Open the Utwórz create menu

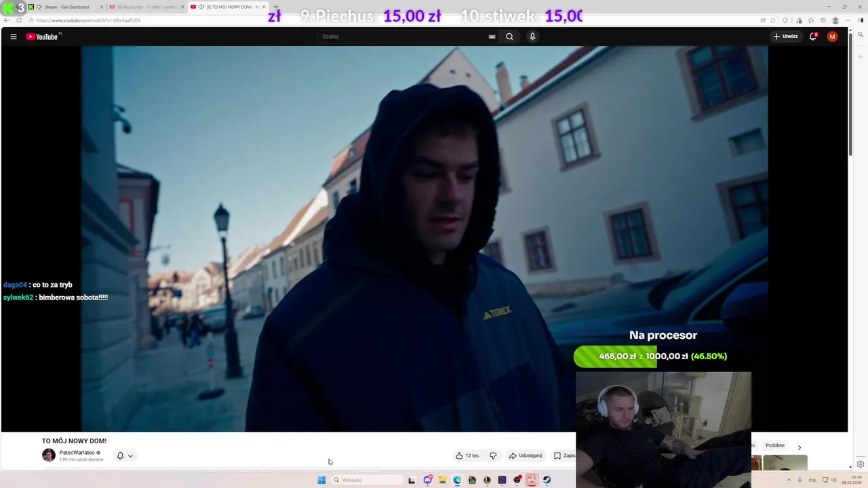click(786, 37)
